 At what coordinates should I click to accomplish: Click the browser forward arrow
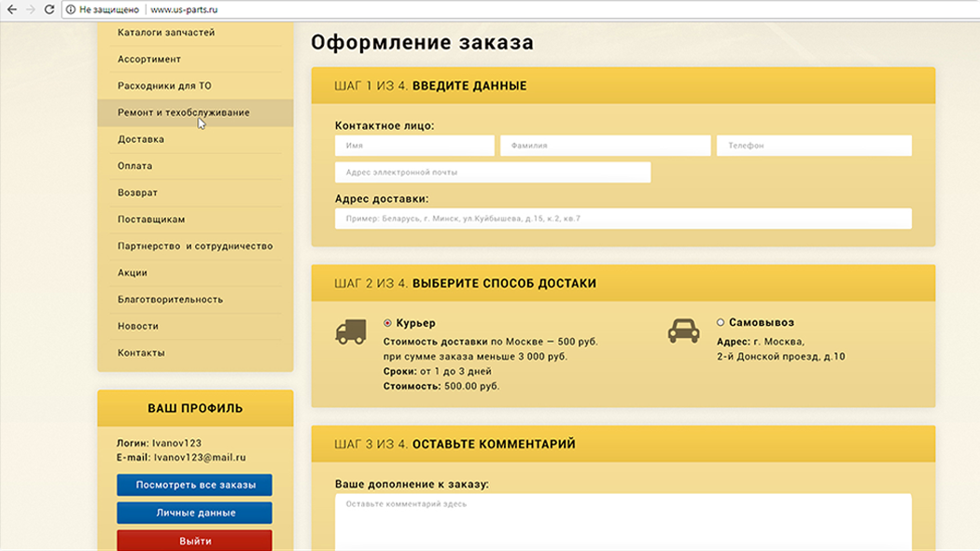(x=30, y=9)
